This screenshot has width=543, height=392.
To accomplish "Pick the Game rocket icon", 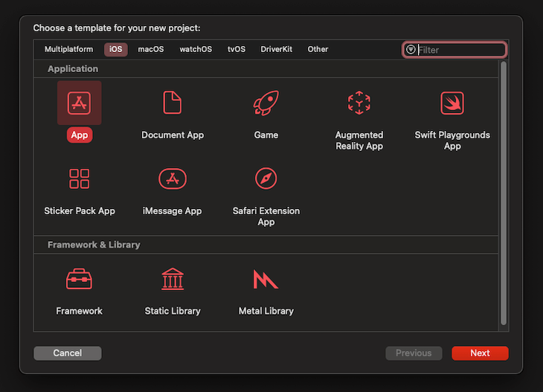I will coord(266,103).
